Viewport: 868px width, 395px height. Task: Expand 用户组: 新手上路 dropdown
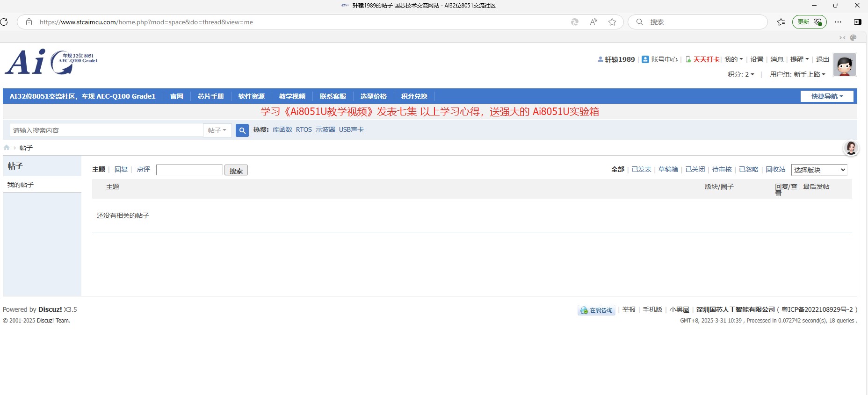(797, 74)
